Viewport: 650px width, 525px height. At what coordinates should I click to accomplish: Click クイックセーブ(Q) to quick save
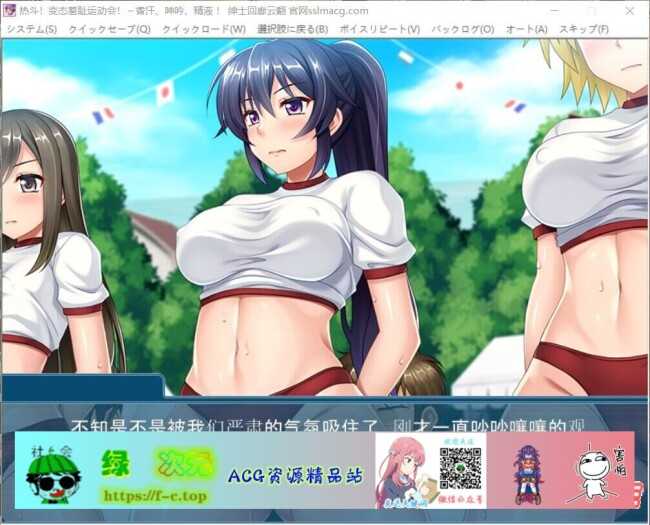click(109, 29)
